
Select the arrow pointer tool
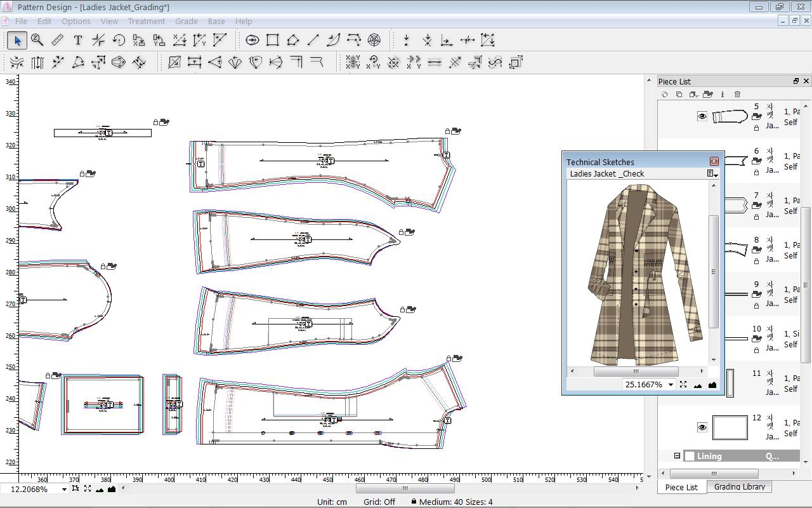(17, 41)
